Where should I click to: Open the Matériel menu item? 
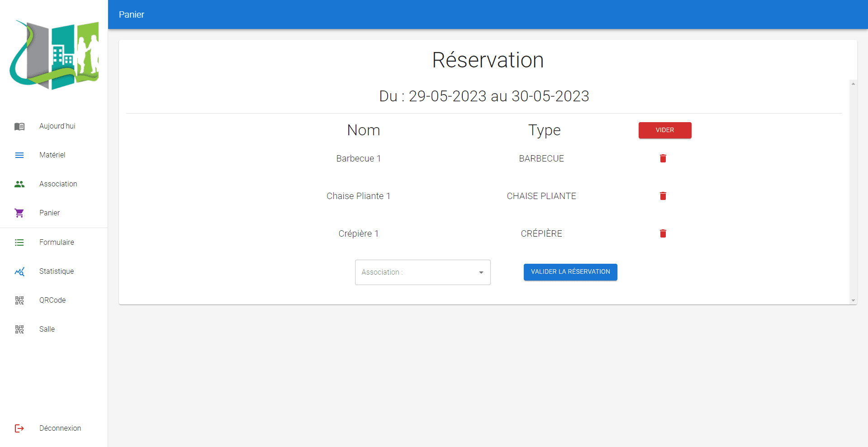coord(52,155)
